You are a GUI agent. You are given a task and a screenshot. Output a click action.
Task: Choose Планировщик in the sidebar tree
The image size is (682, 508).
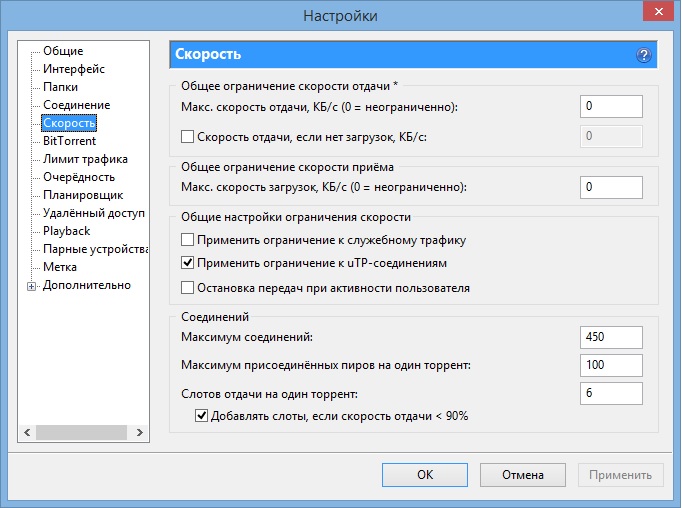pos(83,195)
